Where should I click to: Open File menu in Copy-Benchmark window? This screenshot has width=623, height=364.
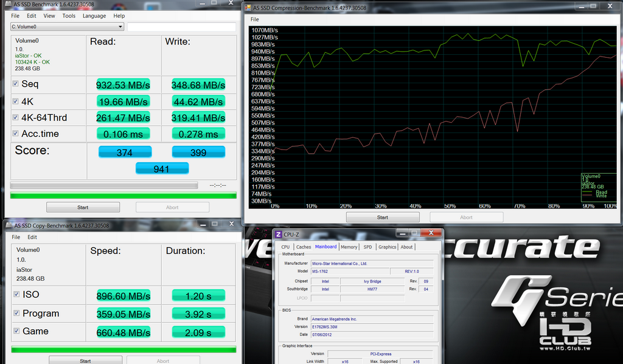coord(16,237)
